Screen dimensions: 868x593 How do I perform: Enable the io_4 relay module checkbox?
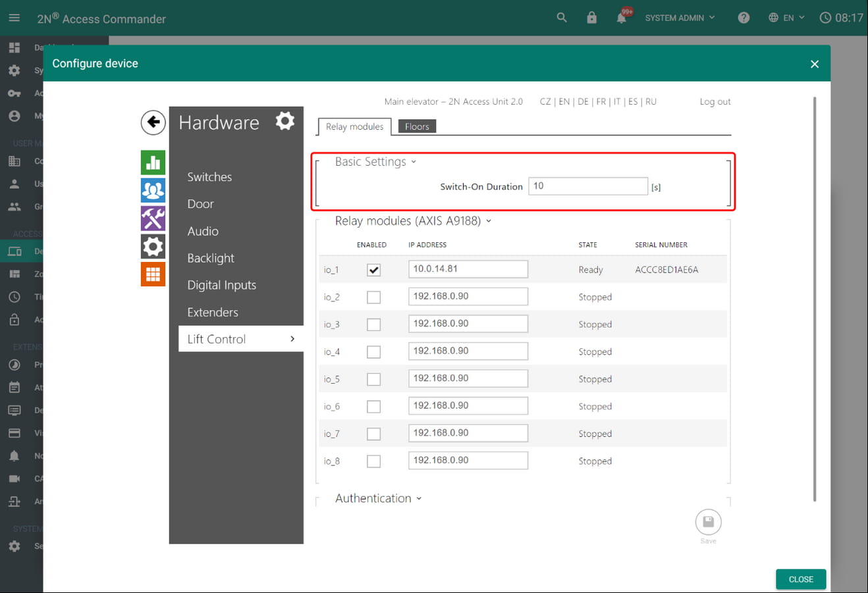(x=373, y=351)
